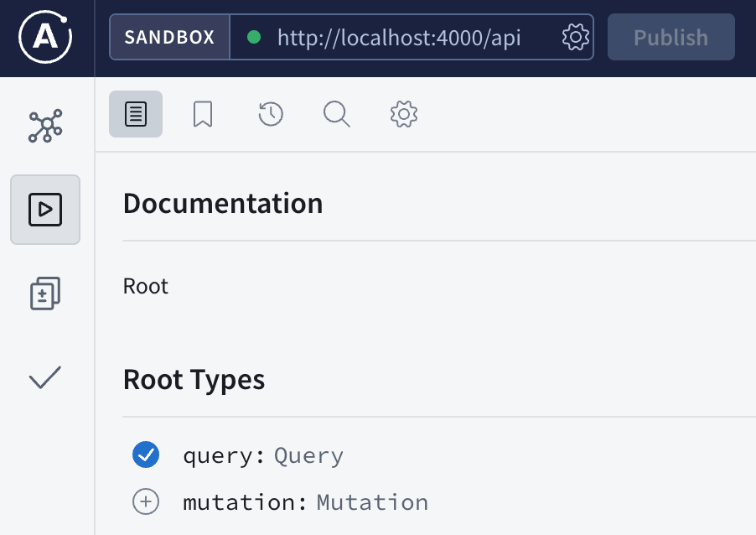The height and width of the screenshot is (535, 756).
Task: Open Explorer settings gear below the URL bar
Action: (x=404, y=114)
